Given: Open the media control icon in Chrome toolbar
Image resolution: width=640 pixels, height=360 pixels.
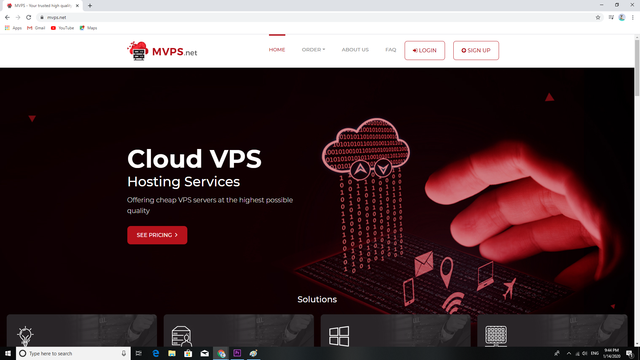Looking at the screenshot, I should coord(611,17).
